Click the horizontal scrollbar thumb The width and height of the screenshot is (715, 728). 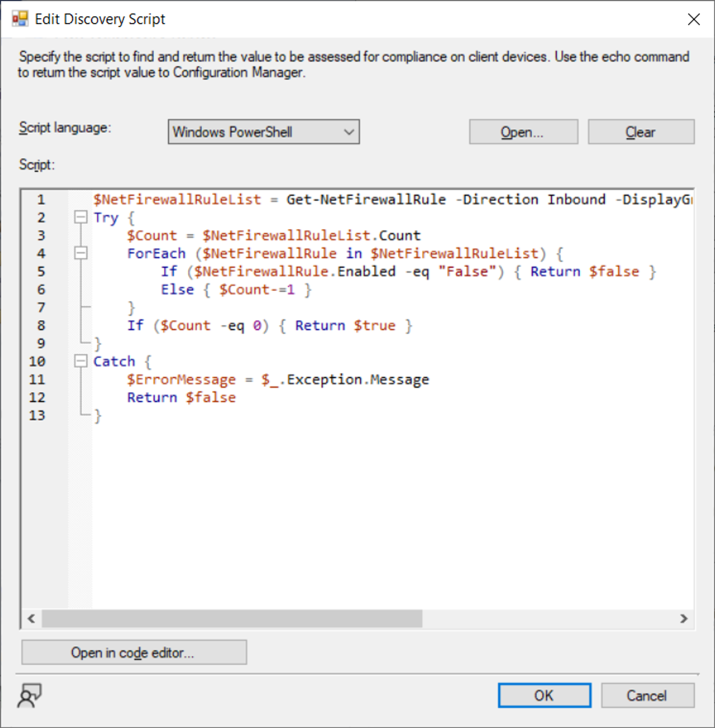(x=232, y=618)
